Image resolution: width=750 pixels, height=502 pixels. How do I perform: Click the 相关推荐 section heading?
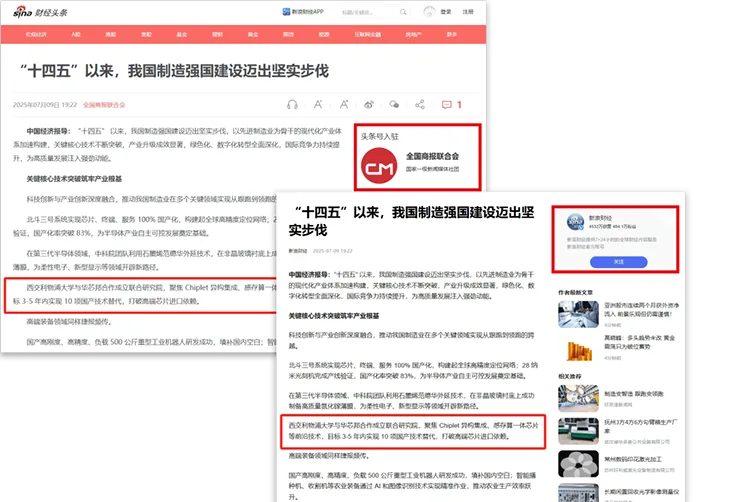click(x=569, y=376)
